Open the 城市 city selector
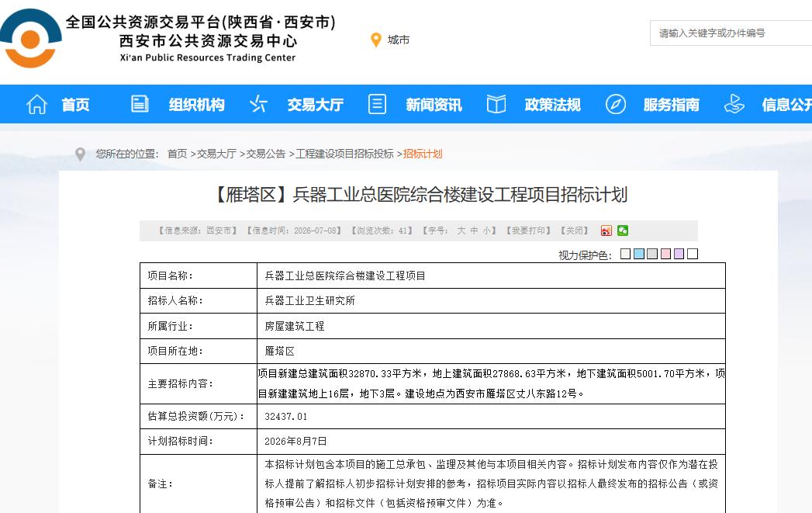812x513 pixels. point(398,40)
